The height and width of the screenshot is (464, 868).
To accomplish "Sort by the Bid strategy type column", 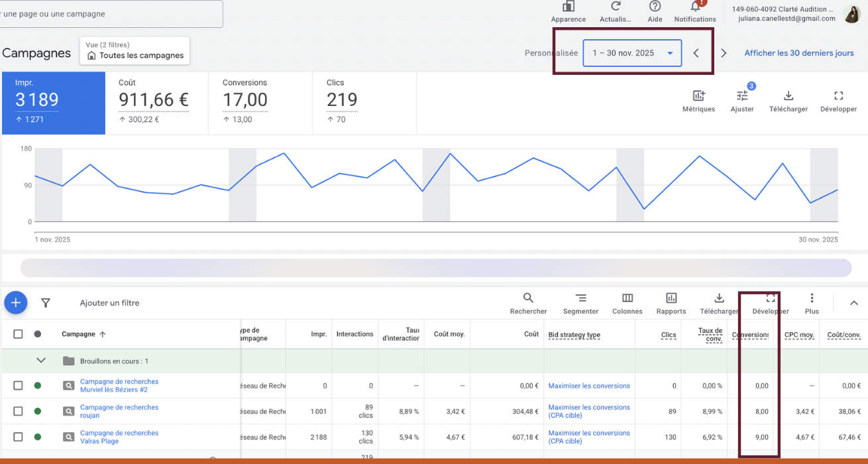I will 574,335.
